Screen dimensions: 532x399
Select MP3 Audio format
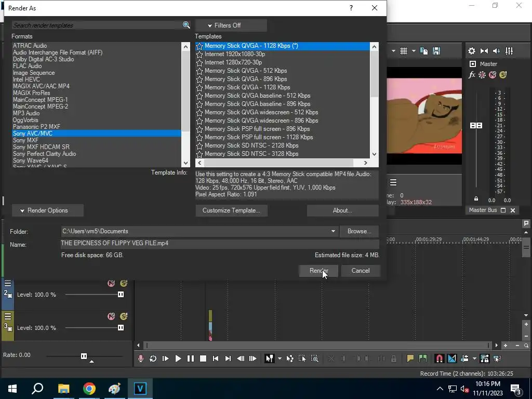(x=26, y=113)
